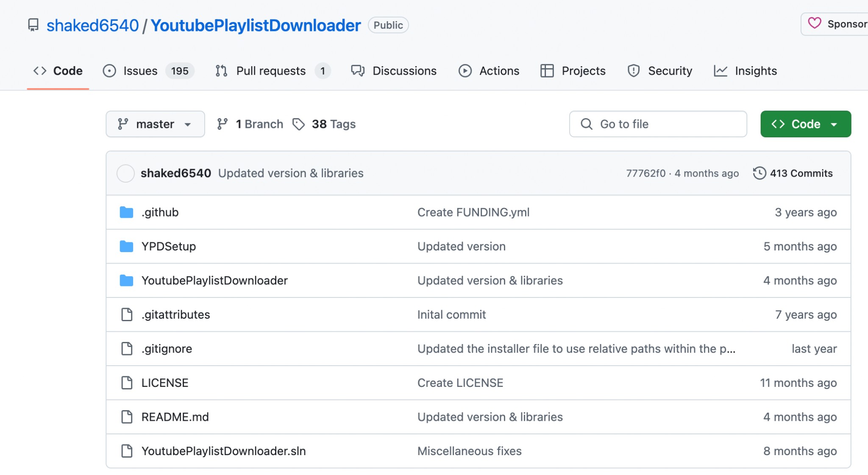Click the 3 years ago timestamp

pos(806,212)
